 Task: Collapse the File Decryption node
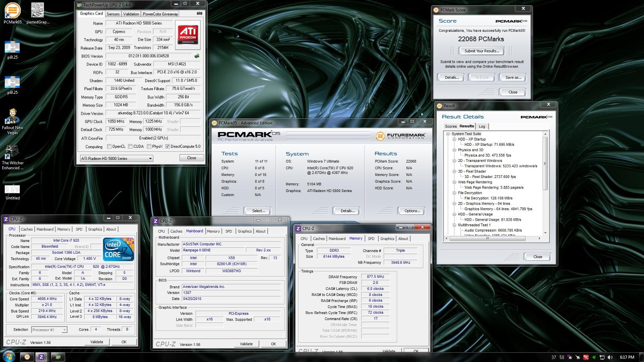[x=454, y=193]
